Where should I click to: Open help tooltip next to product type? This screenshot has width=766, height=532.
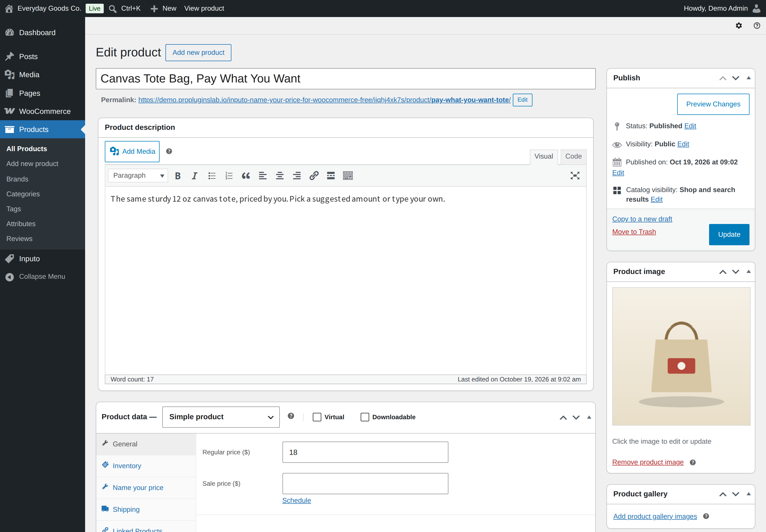click(291, 416)
